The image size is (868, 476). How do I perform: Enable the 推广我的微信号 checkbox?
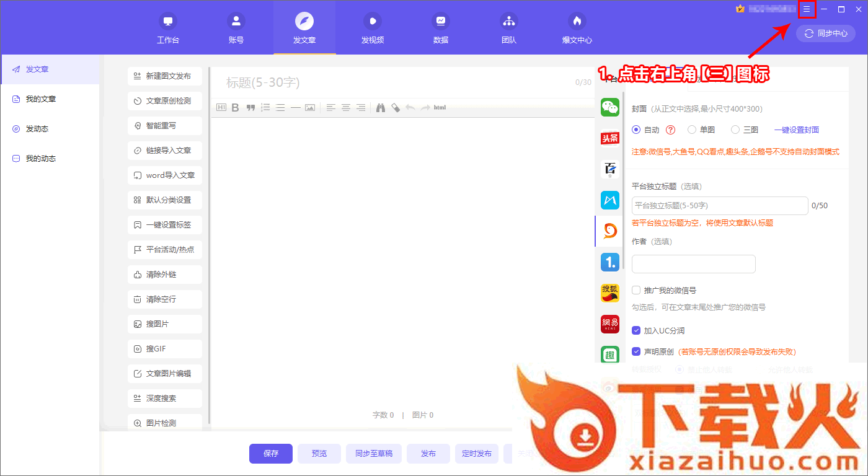pyautogui.click(x=636, y=290)
